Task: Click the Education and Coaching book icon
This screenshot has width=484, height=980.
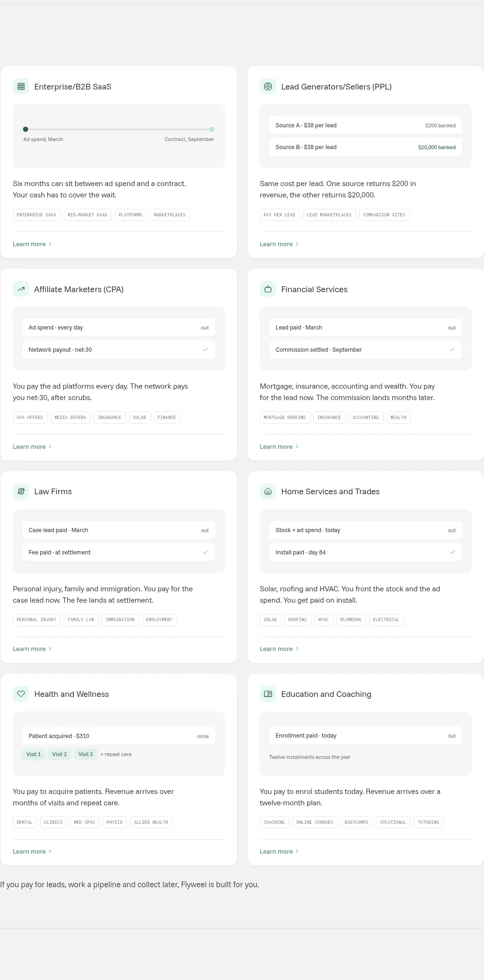Action: click(x=268, y=694)
